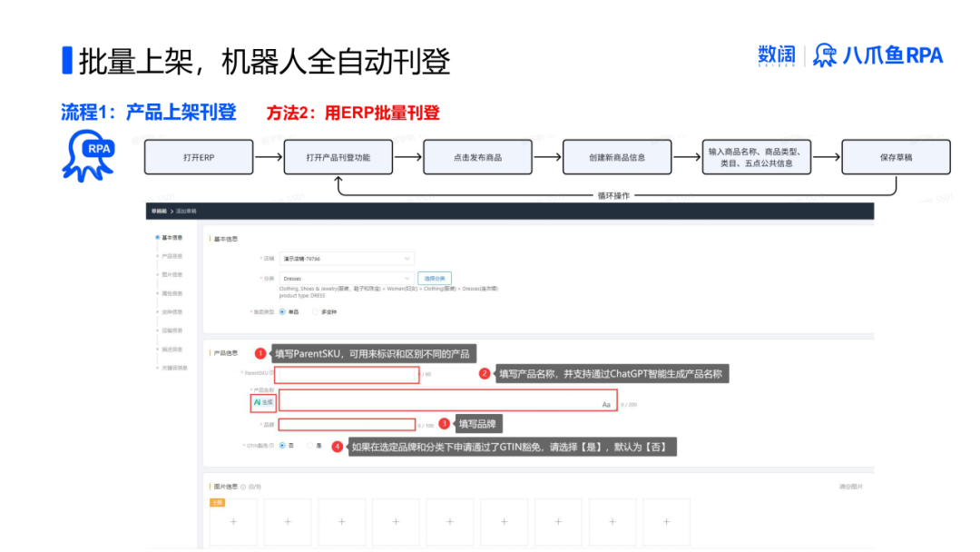Click the help icon beside GTIN豁免 label
Image resolution: width=980 pixels, height=552 pixels.
269,446
